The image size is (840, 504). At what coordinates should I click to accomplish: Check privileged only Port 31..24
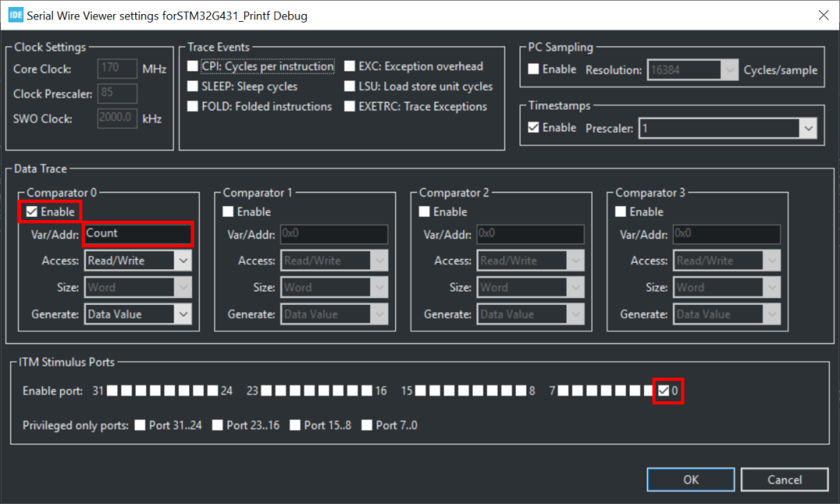click(140, 425)
